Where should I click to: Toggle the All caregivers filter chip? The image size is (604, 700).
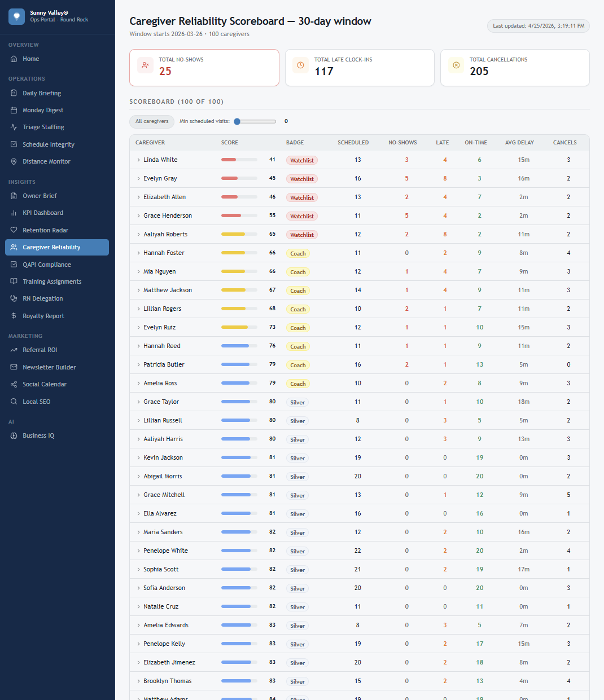152,121
